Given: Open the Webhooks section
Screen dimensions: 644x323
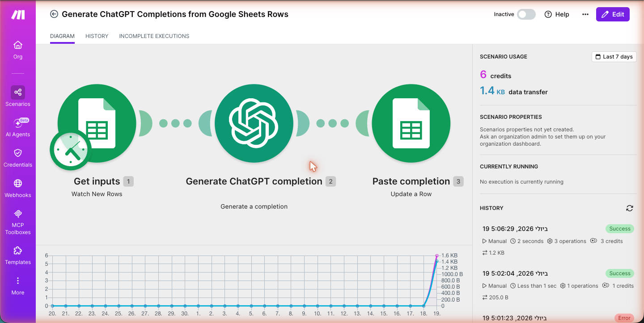Looking at the screenshot, I should [18, 189].
